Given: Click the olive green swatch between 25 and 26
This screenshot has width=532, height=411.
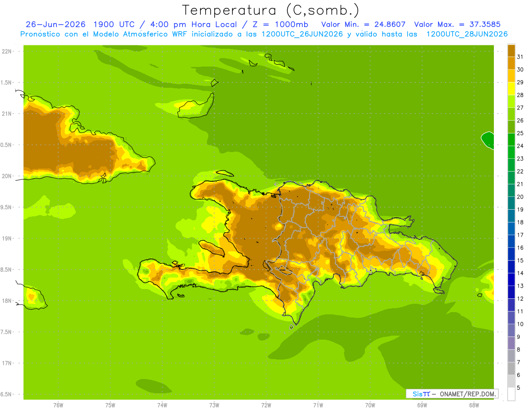Looking at the screenshot, I should click(511, 127).
